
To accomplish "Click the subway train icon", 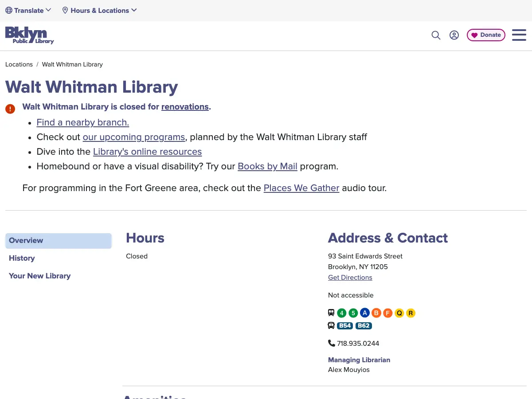I will tap(331, 313).
